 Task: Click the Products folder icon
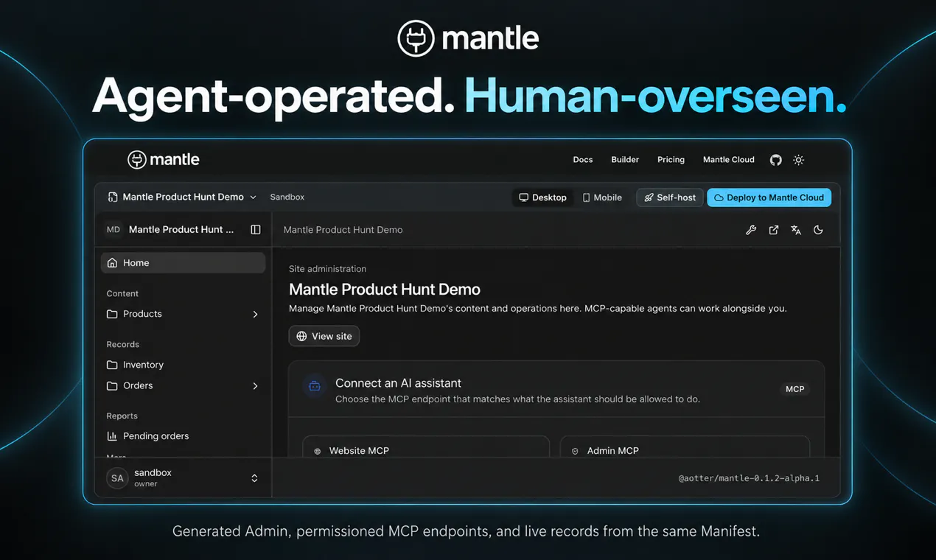click(x=112, y=314)
